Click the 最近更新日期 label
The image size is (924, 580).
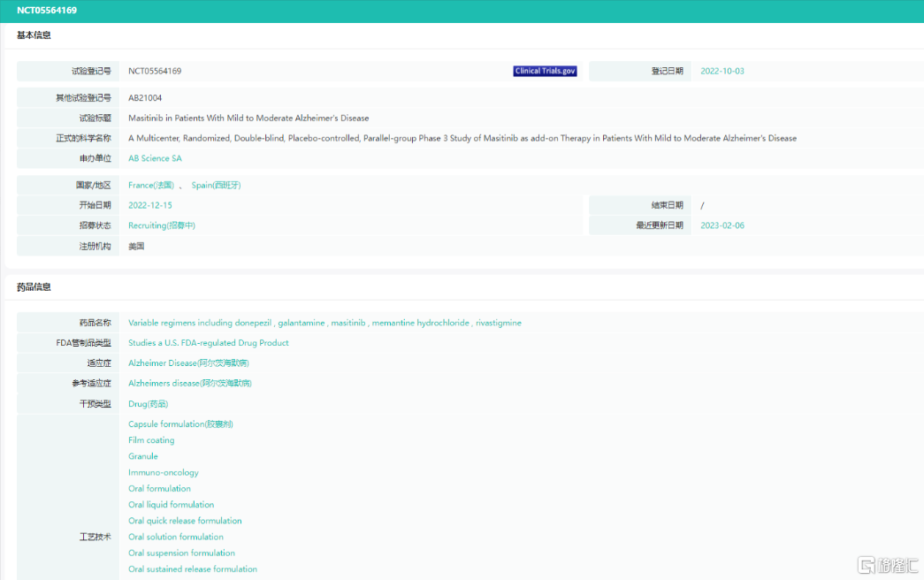(x=660, y=225)
